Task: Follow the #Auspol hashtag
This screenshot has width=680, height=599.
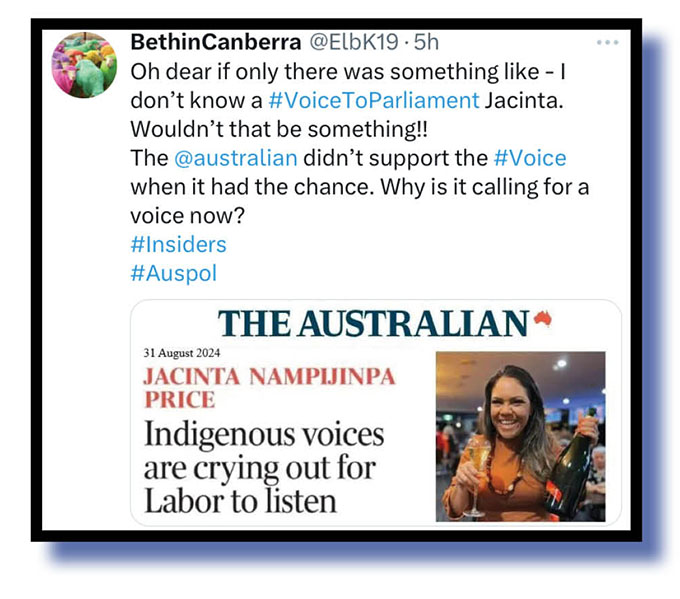Action: pyautogui.click(x=173, y=274)
